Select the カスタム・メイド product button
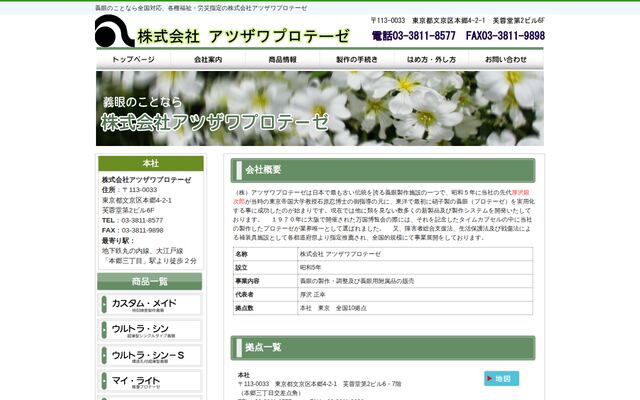This screenshot has height=400, width=640. click(150, 304)
